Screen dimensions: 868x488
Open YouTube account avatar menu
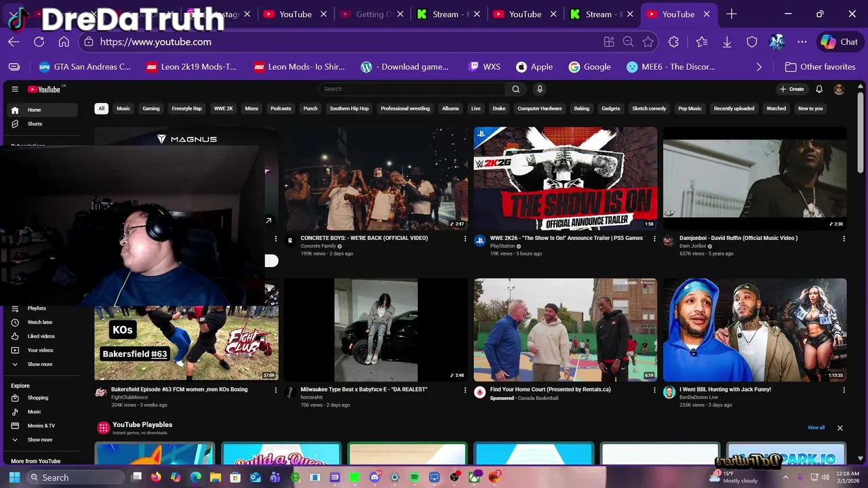coord(839,89)
